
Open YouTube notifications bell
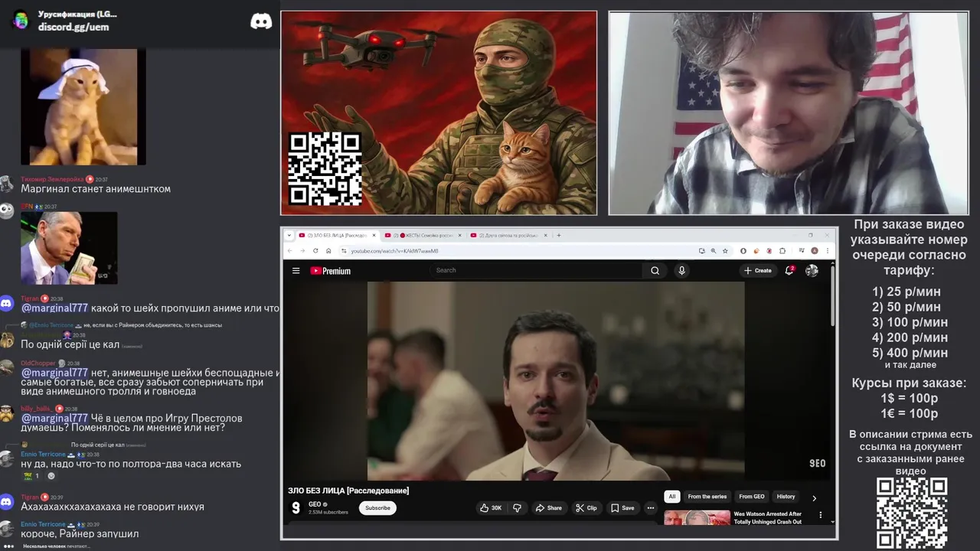tap(789, 270)
